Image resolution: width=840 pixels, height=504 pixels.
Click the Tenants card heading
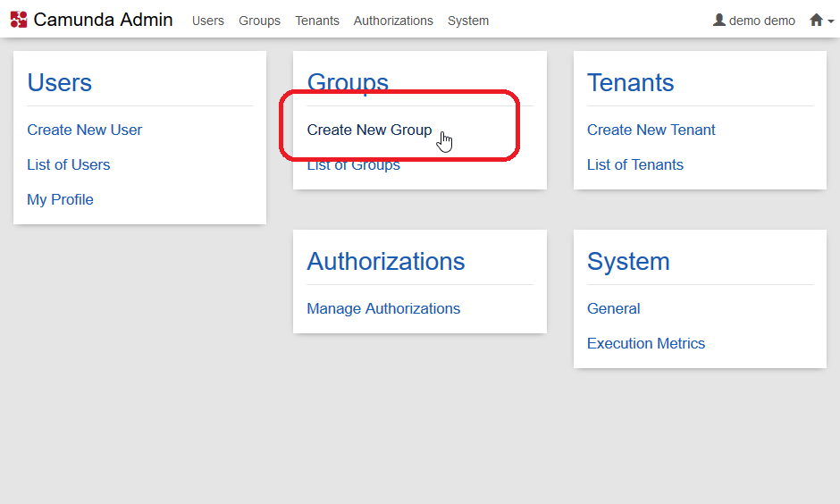pyautogui.click(x=630, y=82)
